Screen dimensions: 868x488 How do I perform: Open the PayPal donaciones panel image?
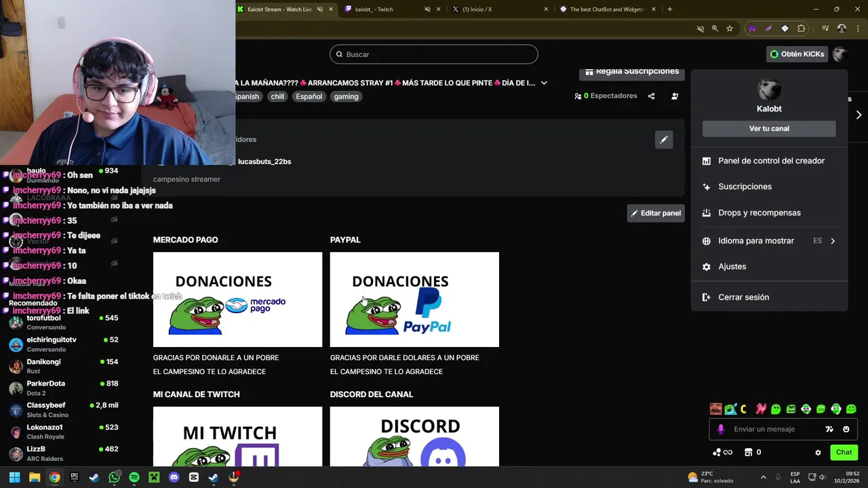tap(414, 300)
